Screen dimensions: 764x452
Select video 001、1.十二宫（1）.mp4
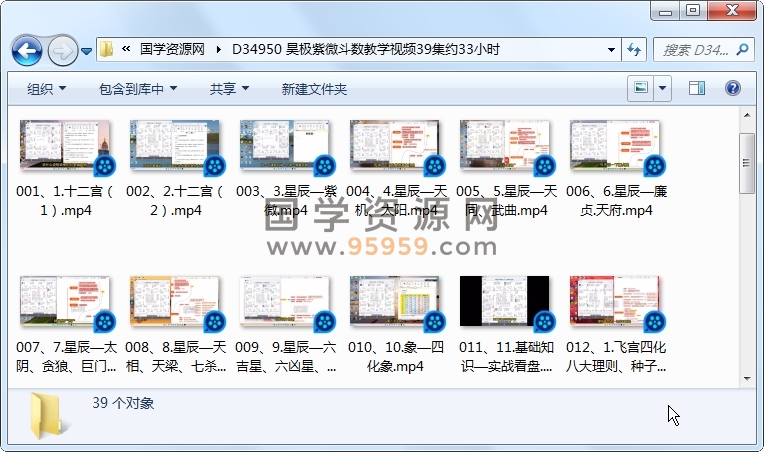click(65, 170)
